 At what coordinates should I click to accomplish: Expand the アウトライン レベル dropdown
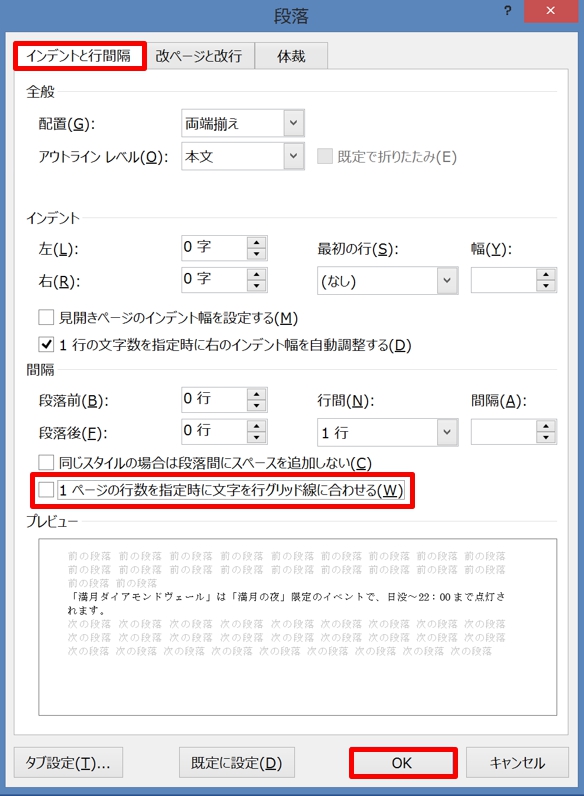pyautogui.click(x=294, y=156)
